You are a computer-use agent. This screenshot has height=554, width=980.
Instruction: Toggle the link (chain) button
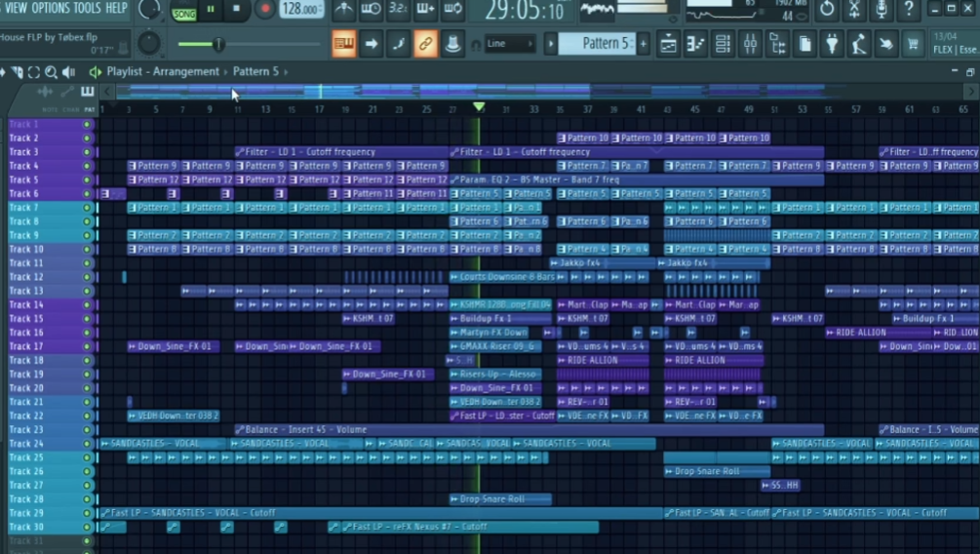click(x=425, y=44)
